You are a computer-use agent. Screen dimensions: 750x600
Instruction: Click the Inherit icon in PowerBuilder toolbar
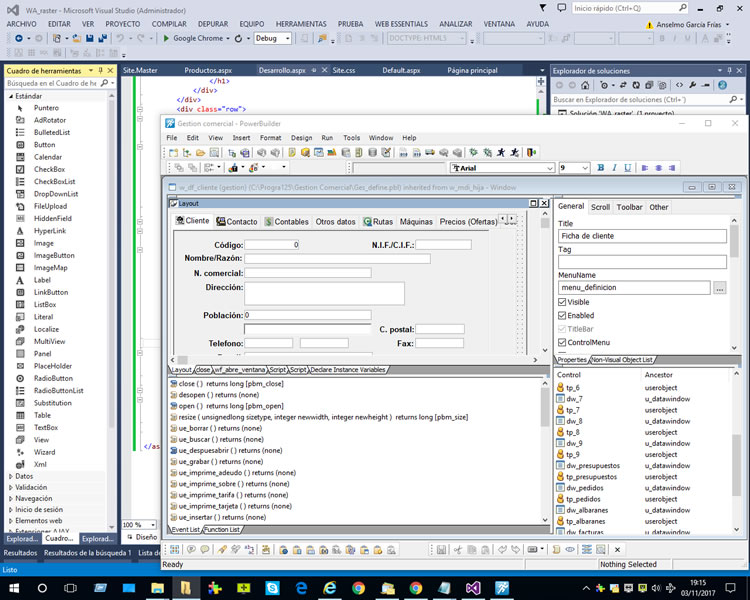[x=187, y=153]
